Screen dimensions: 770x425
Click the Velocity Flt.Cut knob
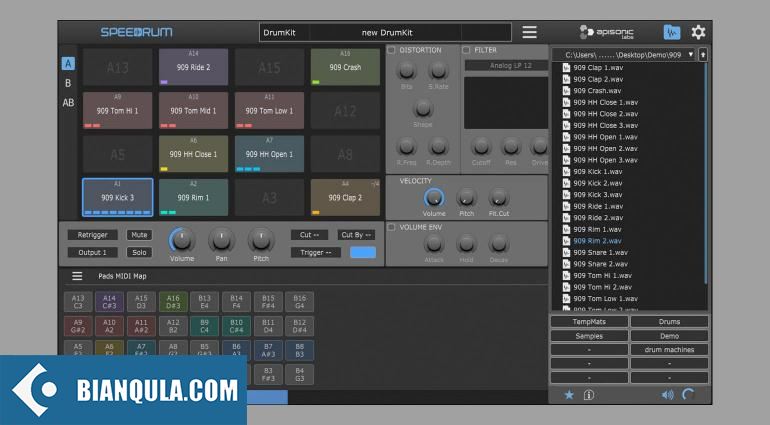(x=498, y=198)
